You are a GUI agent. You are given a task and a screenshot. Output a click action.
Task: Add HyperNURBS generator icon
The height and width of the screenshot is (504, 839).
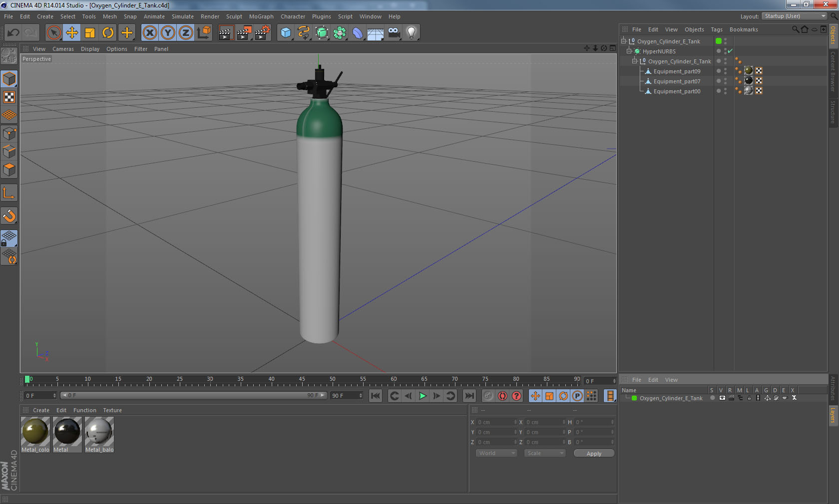pos(322,33)
